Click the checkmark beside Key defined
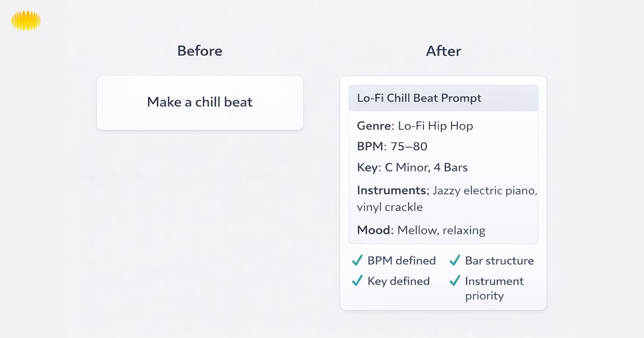This screenshot has height=338, width=644. 357,281
